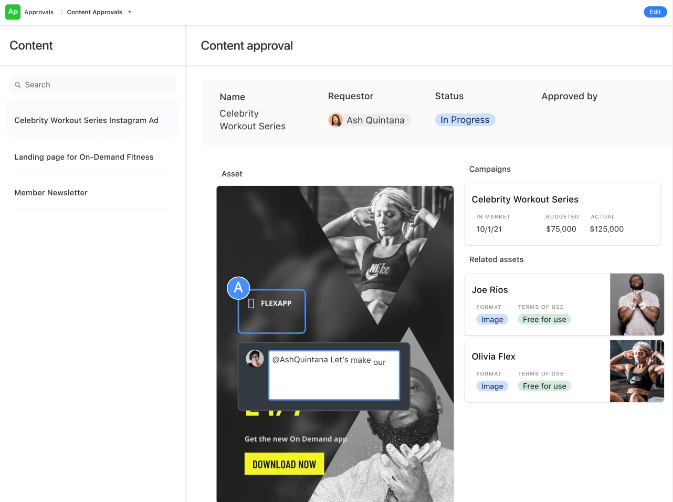
Task: Select Celebrity Workout Series Instagram Ad item
Action: pyautogui.click(x=92, y=118)
